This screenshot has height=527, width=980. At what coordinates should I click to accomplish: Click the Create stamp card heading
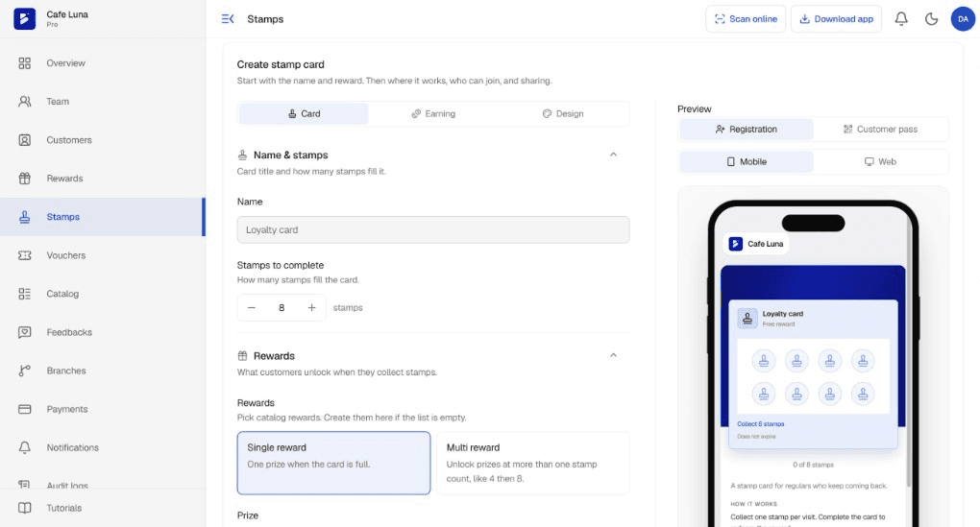pyautogui.click(x=281, y=64)
